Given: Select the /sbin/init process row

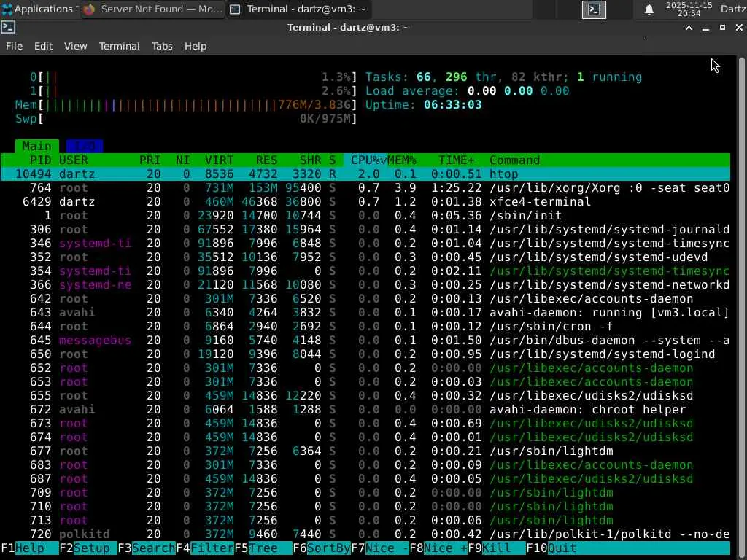Looking at the screenshot, I should (365, 215).
